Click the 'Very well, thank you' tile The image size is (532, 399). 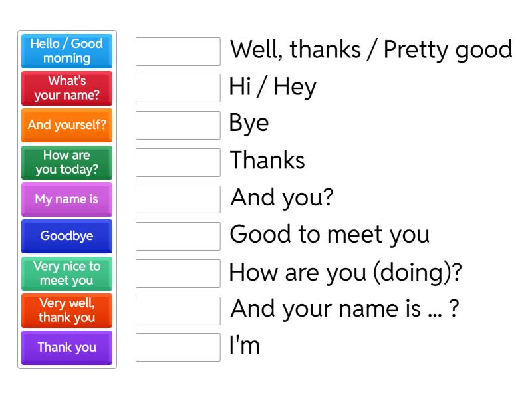pyautogui.click(x=66, y=311)
